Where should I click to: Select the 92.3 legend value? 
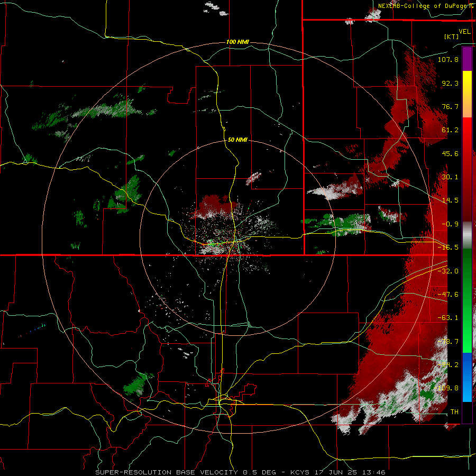click(450, 83)
